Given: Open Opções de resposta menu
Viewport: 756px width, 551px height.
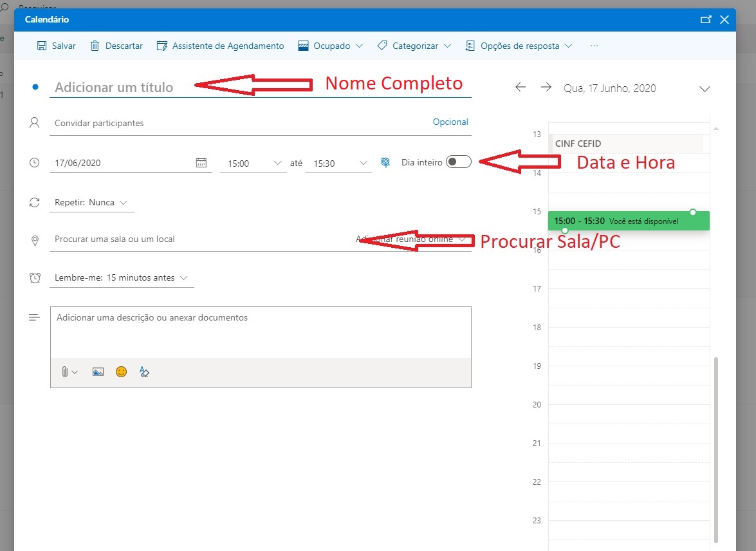Looking at the screenshot, I should pos(519,46).
